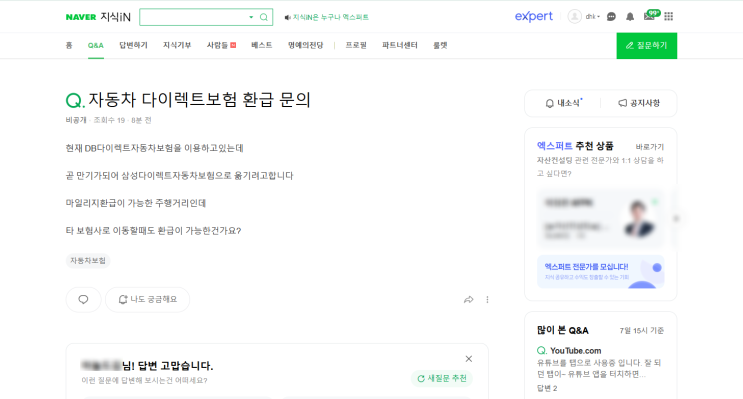Open the notifications bell icon
This screenshot has width=743, height=399.
tap(630, 17)
